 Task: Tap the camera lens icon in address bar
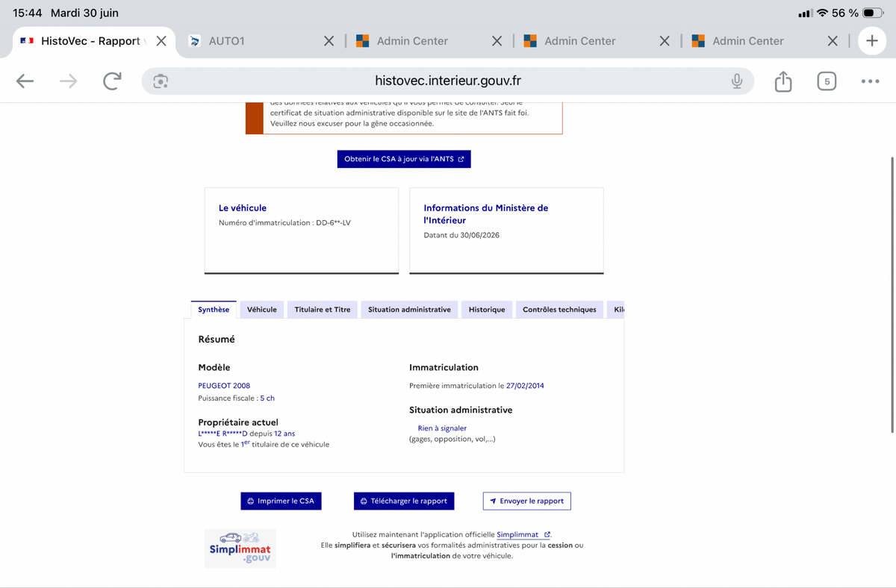click(161, 81)
